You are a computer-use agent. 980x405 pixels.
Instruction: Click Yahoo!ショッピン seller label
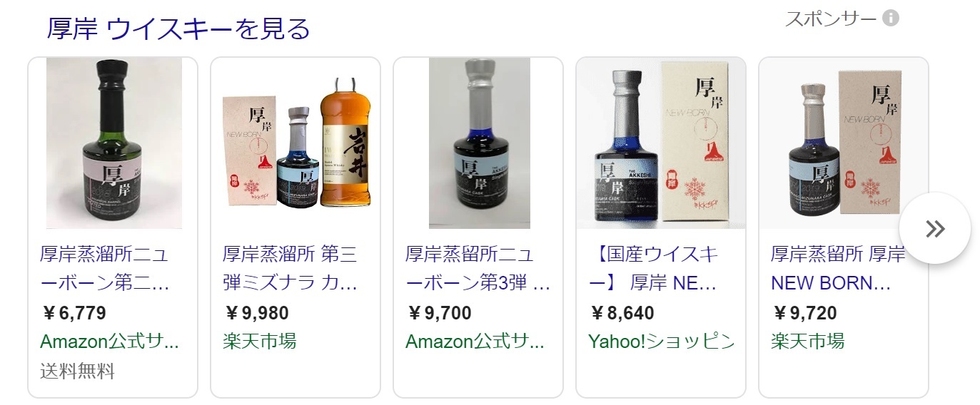click(662, 342)
